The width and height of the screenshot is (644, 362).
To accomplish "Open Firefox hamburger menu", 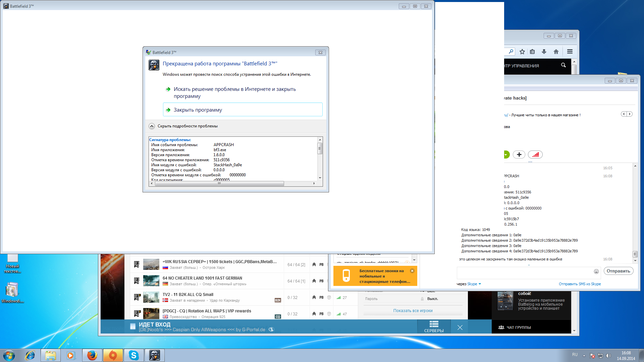I will tap(570, 52).
